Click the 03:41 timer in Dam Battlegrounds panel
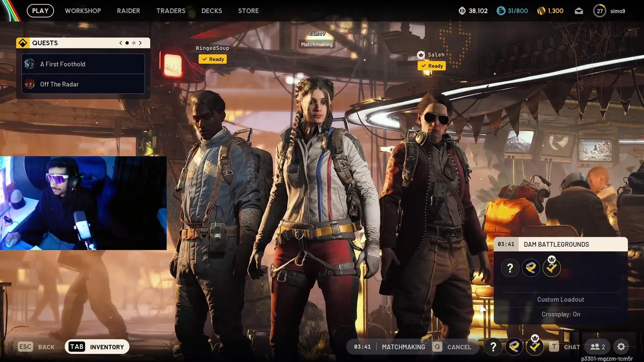This screenshot has width=644, height=362. tap(506, 244)
